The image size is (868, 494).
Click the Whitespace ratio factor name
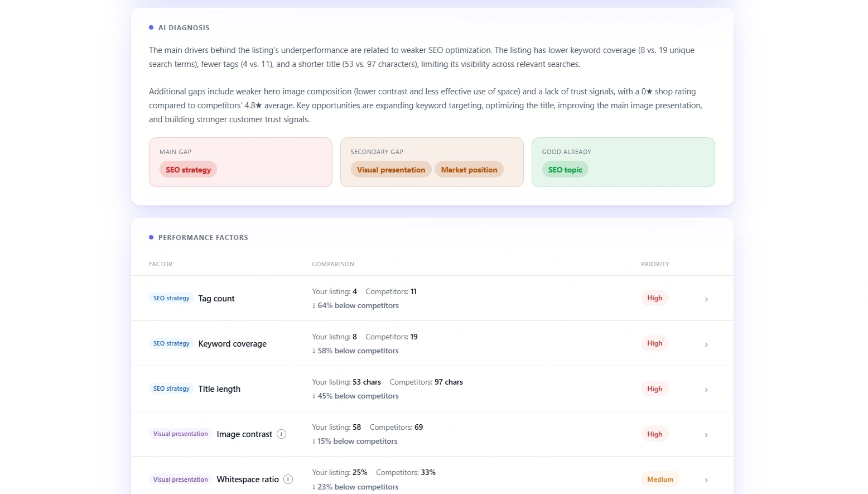pos(248,479)
